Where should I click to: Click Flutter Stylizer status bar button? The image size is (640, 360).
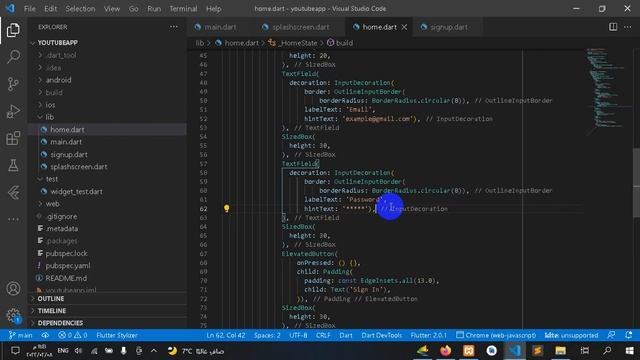point(117,335)
